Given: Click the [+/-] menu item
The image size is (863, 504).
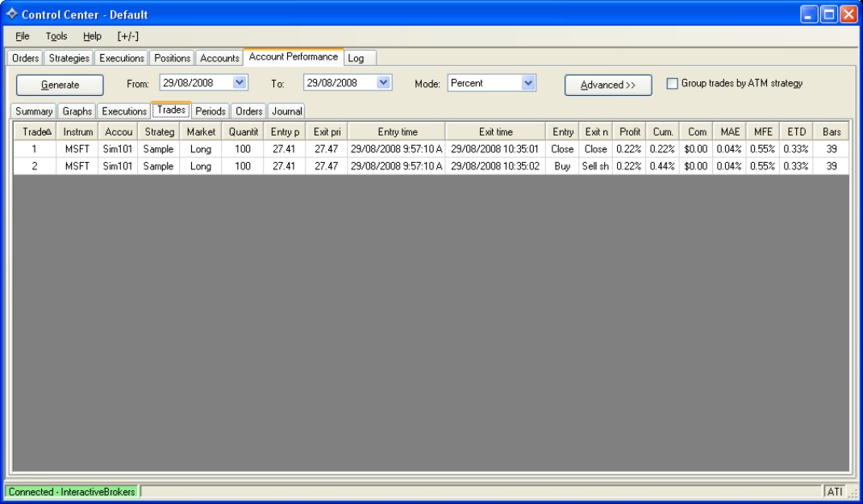Looking at the screenshot, I should pyautogui.click(x=127, y=36).
